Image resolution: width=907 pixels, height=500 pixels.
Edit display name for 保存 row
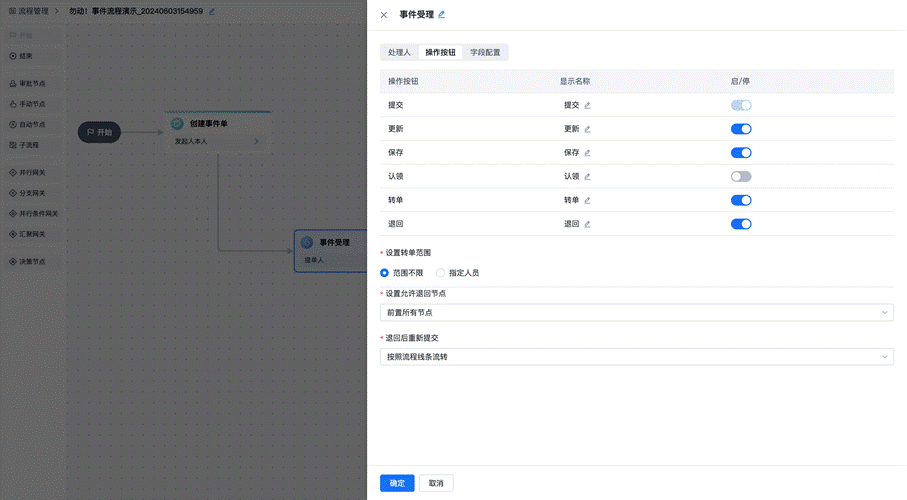pos(587,153)
